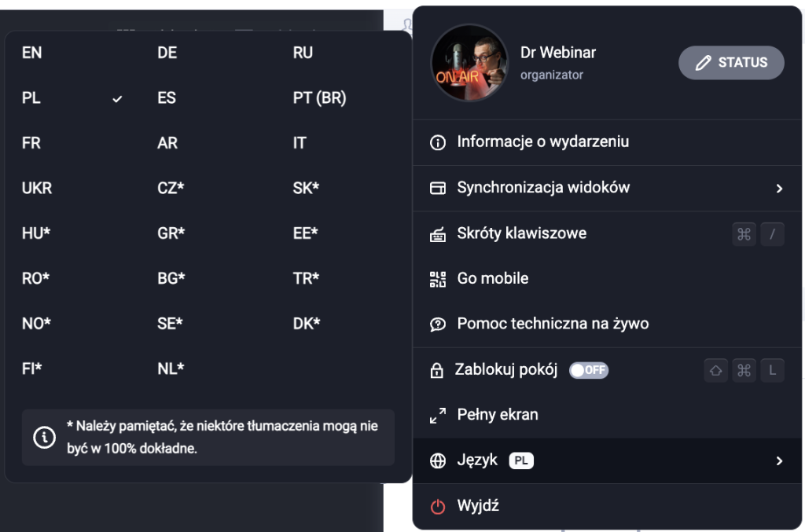Screen dimensions: 805x532
Task: Click the red power icon for Wyjdź
Action: tap(437, 506)
